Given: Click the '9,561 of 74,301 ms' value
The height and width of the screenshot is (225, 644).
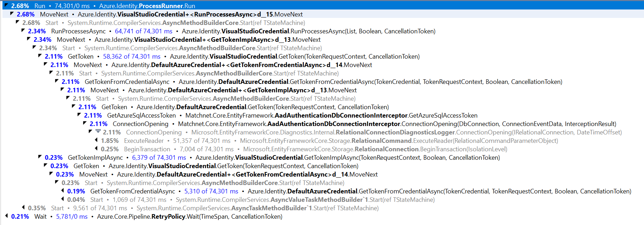Looking at the screenshot, I should click(100, 208).
